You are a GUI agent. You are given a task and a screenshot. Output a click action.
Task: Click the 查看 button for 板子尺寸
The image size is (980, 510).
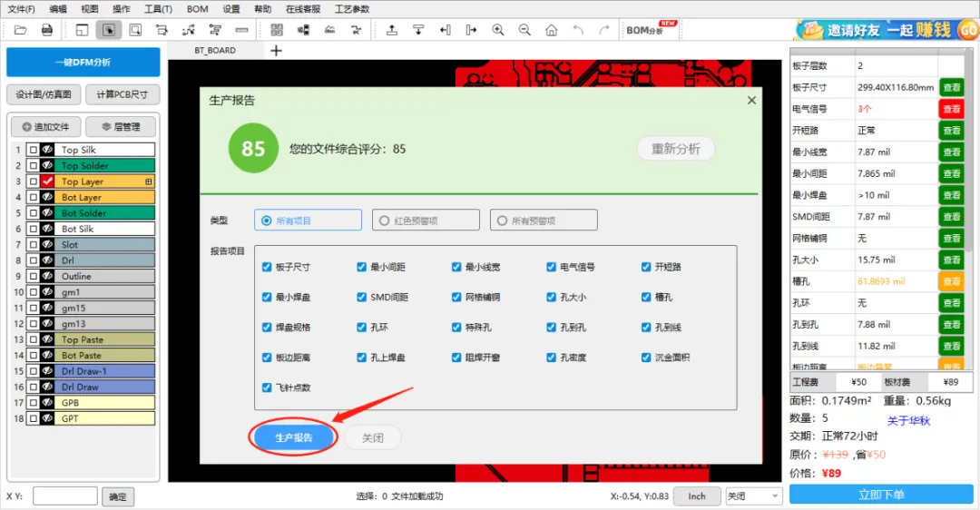(x=951, y=87)
